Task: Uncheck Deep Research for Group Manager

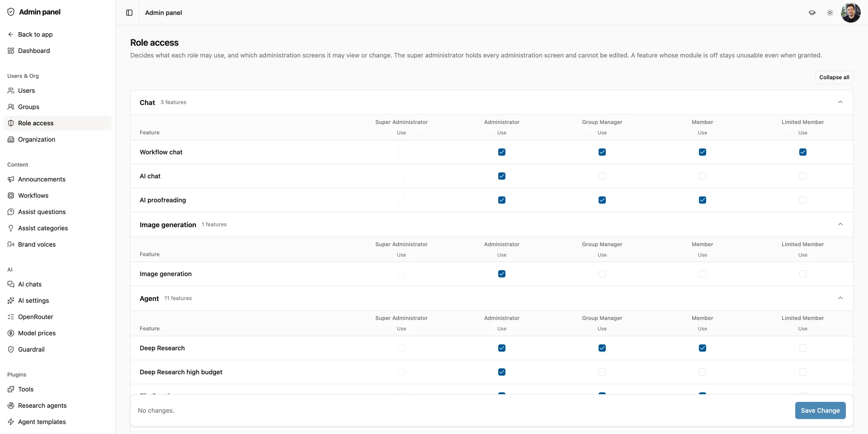Action: pos(602,348)
